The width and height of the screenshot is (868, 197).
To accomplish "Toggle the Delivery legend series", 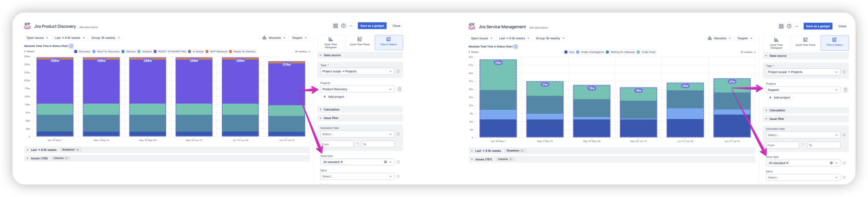I will point(129,51).
